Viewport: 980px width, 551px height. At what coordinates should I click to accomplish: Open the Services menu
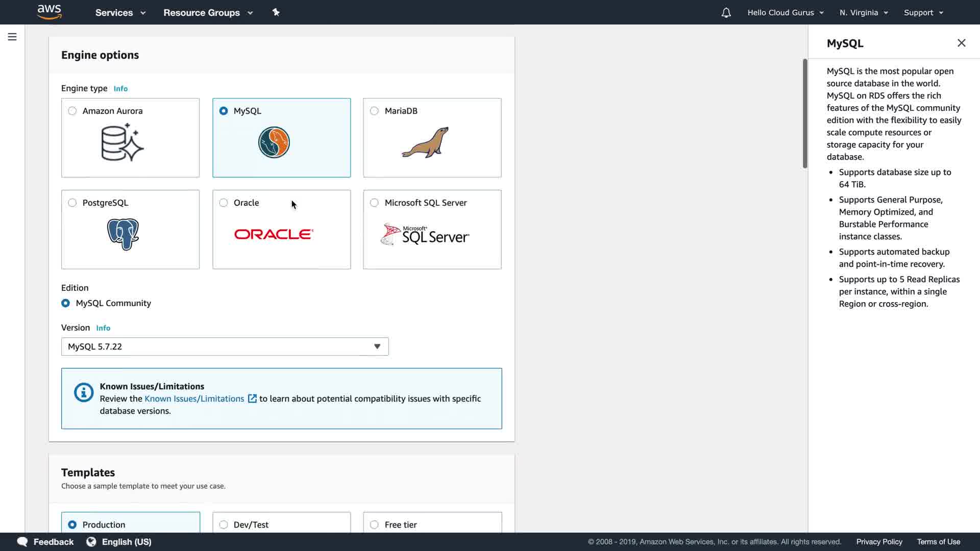(120, 13)
